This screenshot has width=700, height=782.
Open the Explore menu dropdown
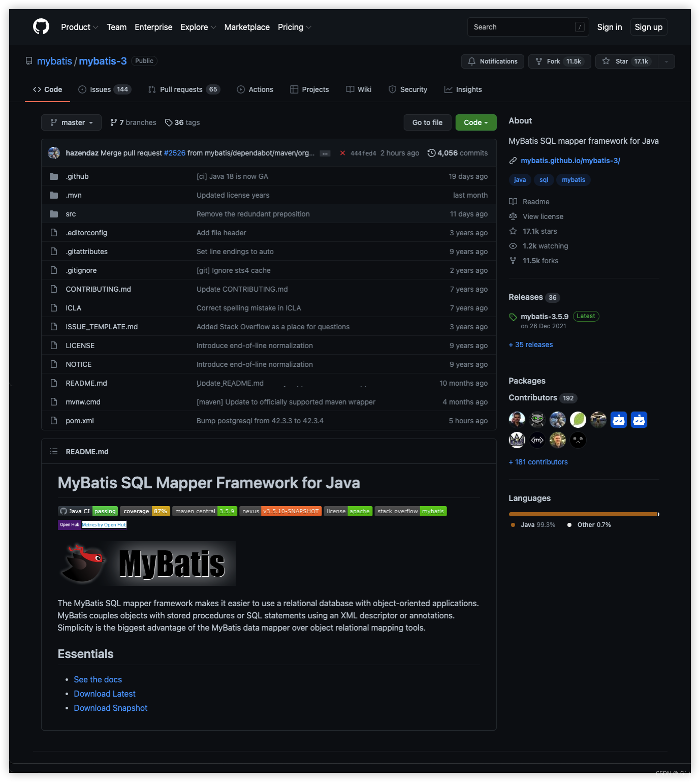pos(198,27)
